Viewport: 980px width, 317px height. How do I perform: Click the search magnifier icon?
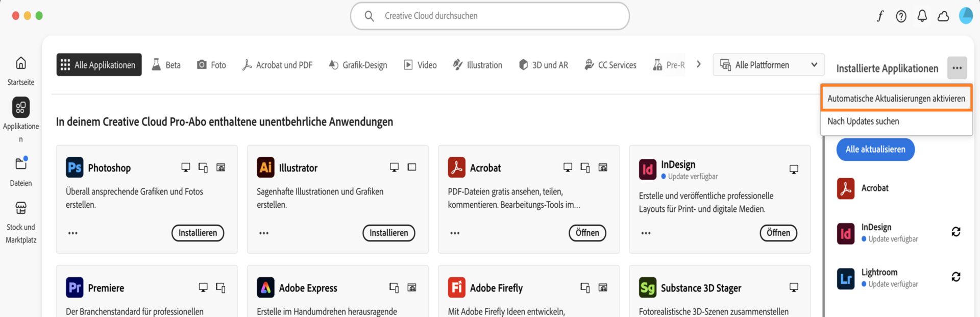click(369, 16)
